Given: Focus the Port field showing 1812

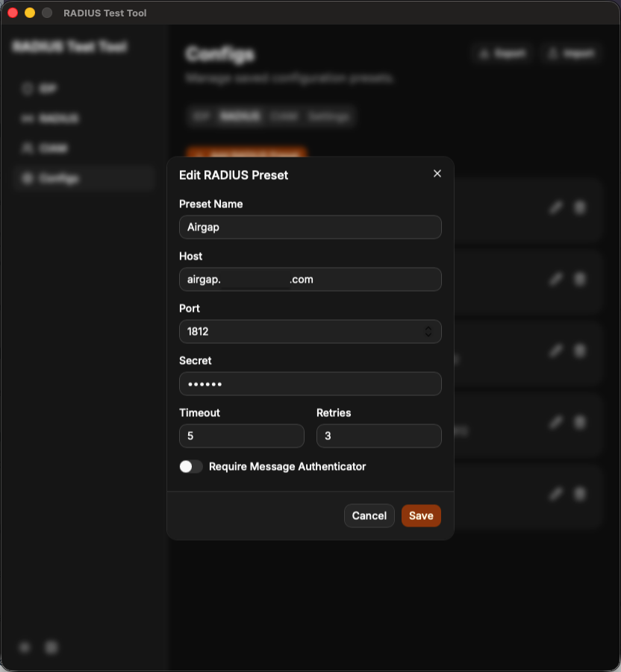Looking at the screenshot, I should 310,331.
